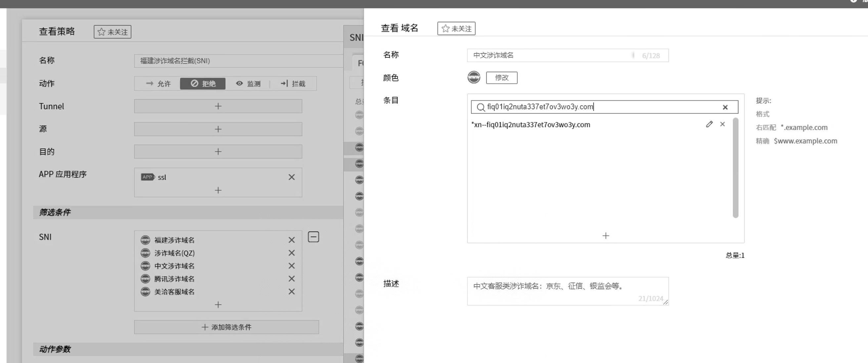Click 添加筛选条件 button

pyautogui.click(x=226, y=327)
